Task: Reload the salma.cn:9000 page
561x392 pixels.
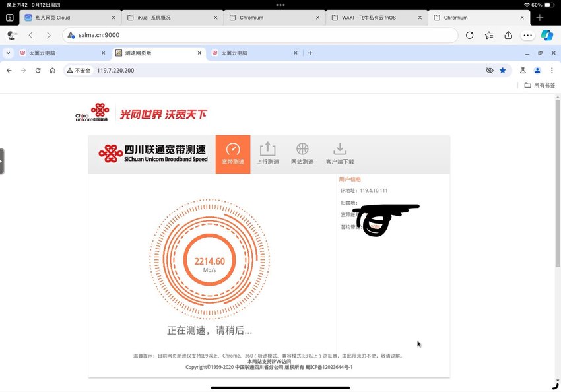Action: (469, 35)
